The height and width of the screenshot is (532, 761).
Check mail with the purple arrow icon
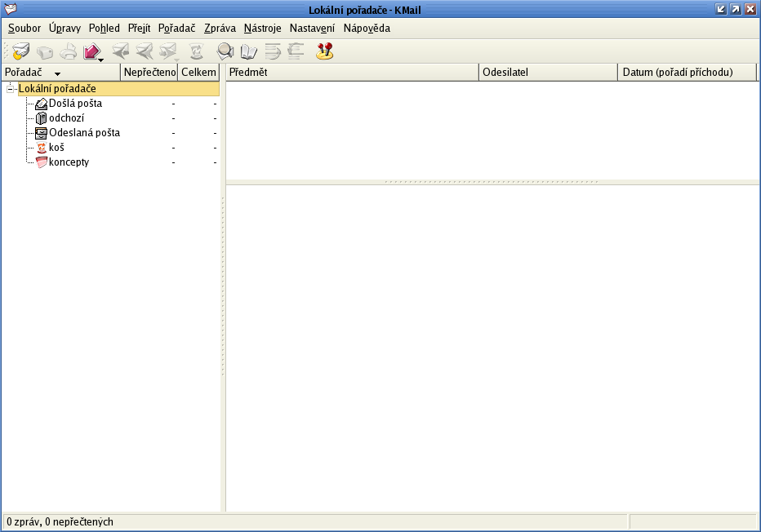click(91, 51)
